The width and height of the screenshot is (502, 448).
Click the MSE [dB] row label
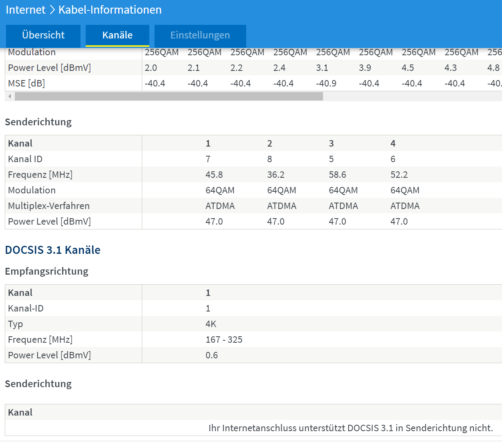point(26,83)
